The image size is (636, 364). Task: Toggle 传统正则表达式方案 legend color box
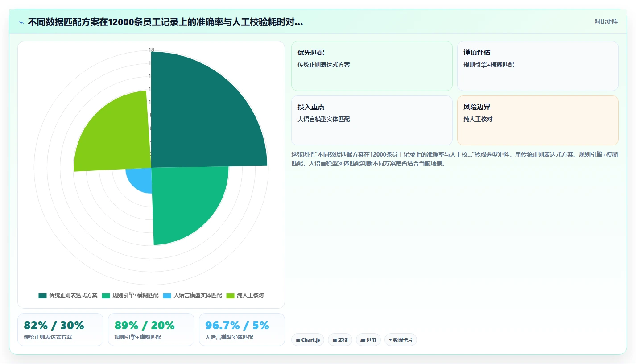coord(42,295)
